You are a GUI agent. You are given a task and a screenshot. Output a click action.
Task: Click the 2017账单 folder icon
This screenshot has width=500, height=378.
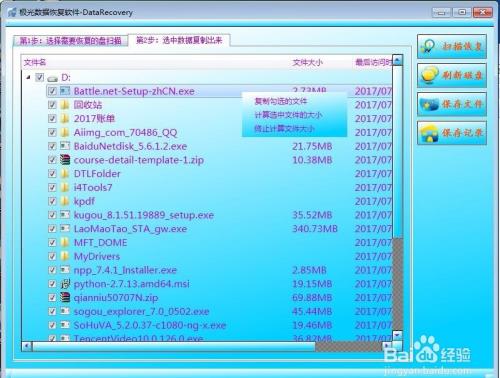tap(65, 118)
